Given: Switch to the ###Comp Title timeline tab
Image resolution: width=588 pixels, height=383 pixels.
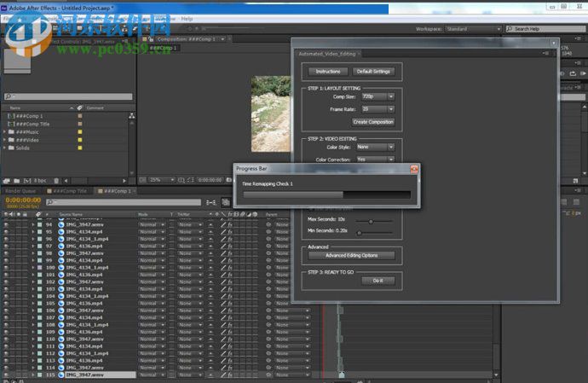Looking at the screenshot, I should (69, 191).
